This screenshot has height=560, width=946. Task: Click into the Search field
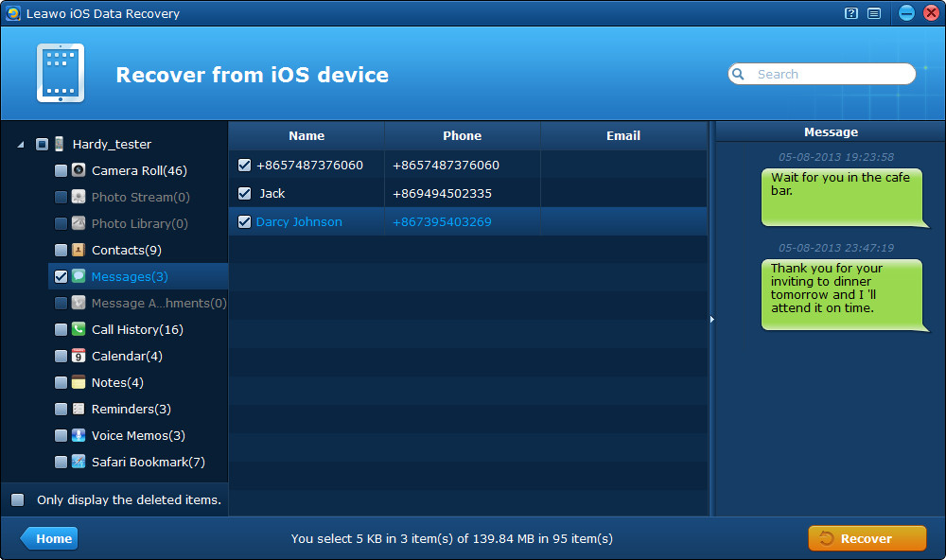pos(822,74)
